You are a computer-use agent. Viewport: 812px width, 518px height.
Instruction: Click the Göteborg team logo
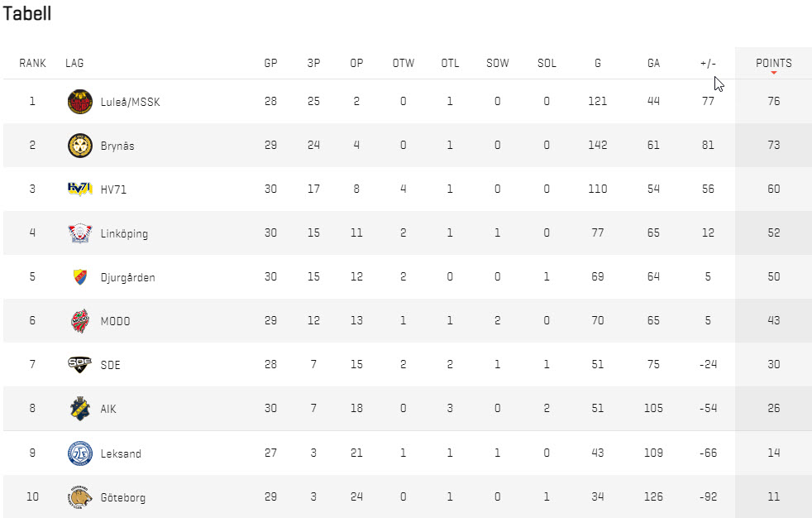79,497
